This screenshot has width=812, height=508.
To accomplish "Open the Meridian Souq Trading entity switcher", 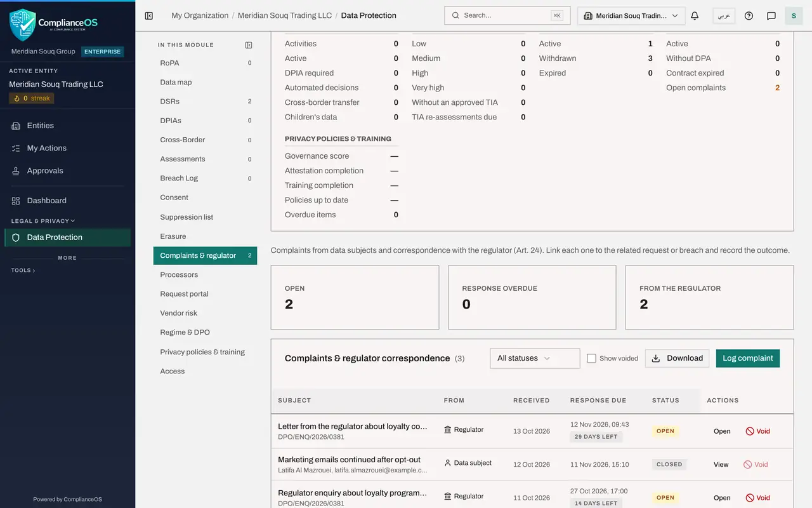I will [x=631, y=16].
